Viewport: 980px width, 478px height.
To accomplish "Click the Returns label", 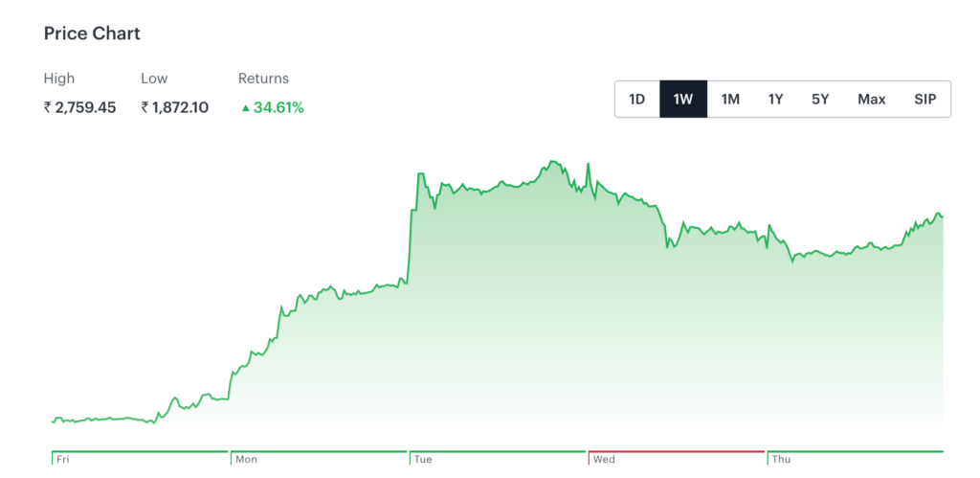I will (263, 79).
